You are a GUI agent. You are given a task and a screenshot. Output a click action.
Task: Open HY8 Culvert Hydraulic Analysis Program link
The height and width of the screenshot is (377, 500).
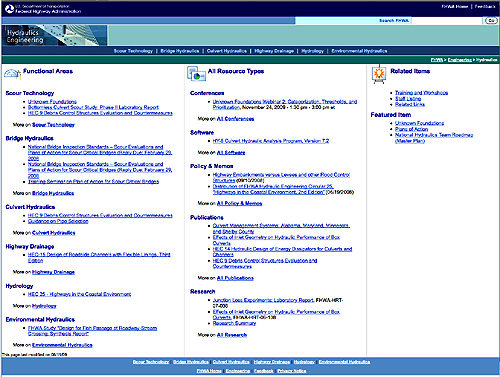271,141
